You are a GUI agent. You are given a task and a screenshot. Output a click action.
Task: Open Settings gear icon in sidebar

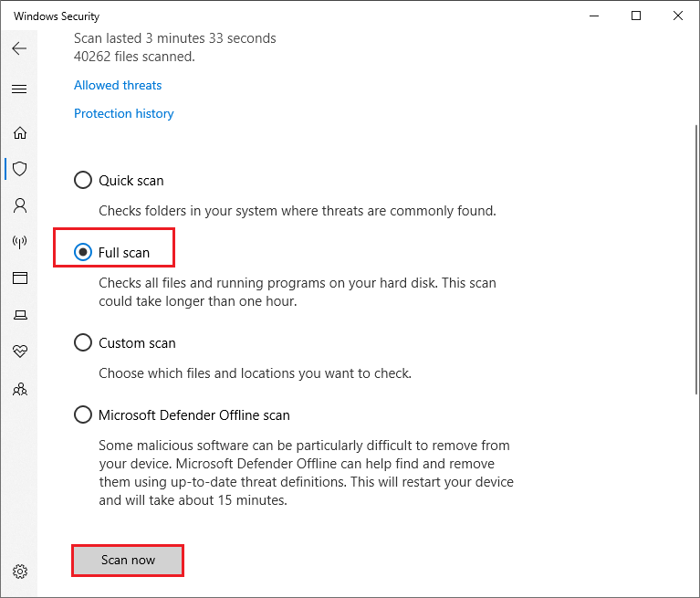(20, 572)
